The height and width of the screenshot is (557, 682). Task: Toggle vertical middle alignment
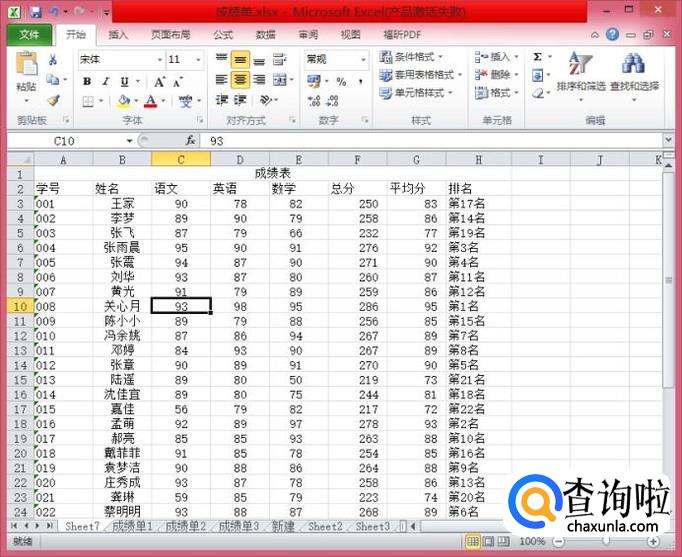pyautogui.click(x=240, y=59)
